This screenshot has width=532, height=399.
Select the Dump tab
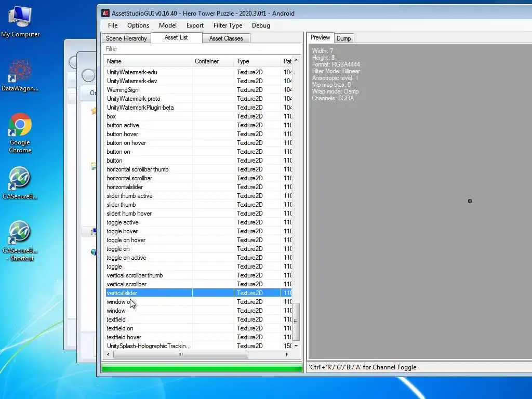(344, 38)
